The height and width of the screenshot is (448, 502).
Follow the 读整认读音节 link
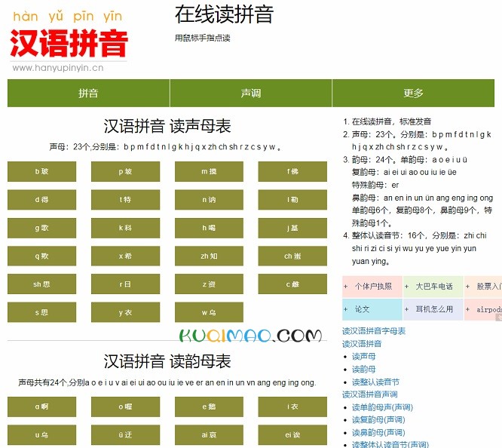point(375,382)
